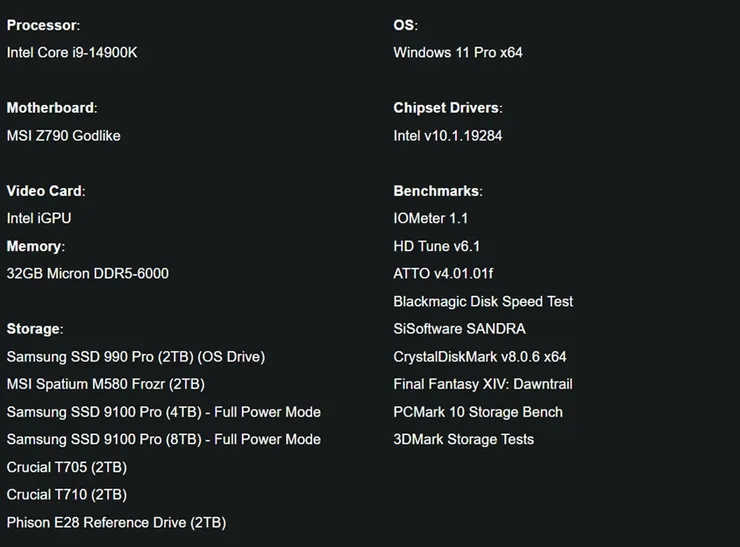Click 32GB Micron DDR5-6000 memory entry

88,274
